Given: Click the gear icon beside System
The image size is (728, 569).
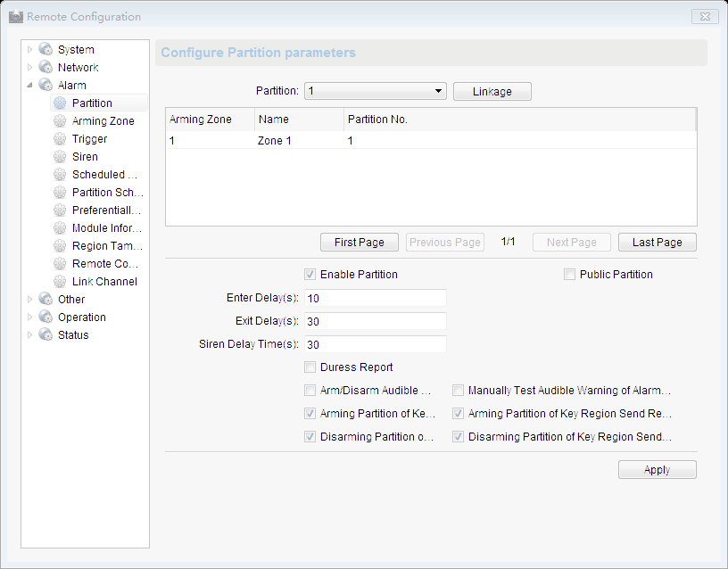Looking at the screenshot, I should pyautogui.click(x=45, y=49).
